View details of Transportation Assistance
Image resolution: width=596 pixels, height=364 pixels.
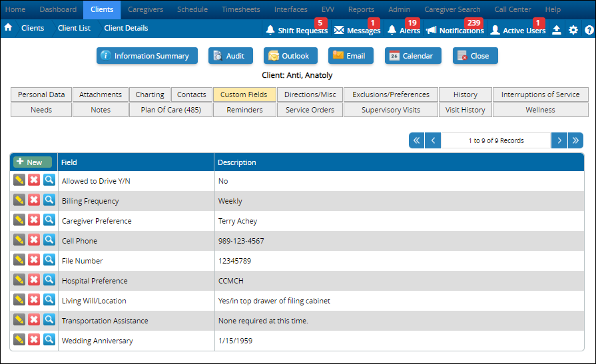pos(49,319)
